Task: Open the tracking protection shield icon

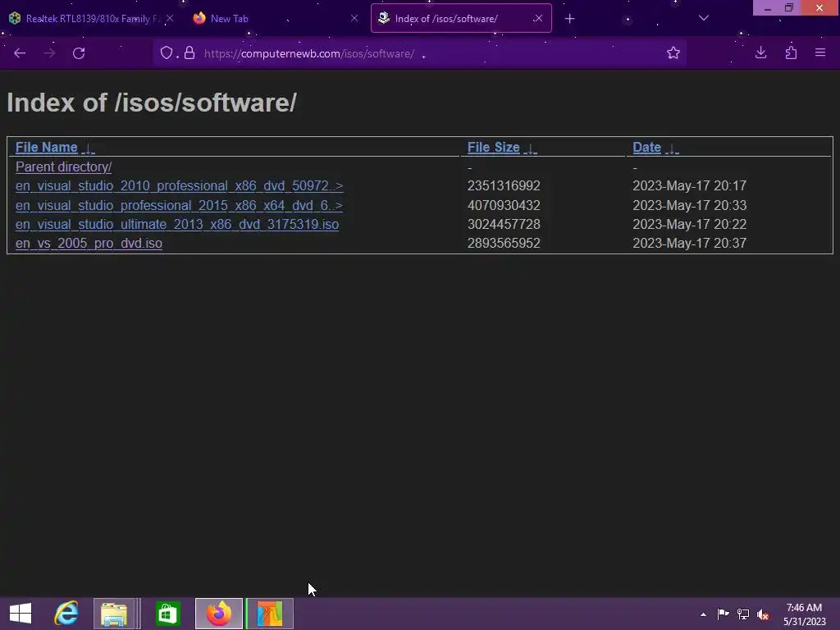Action: click(x=167, y=53)
